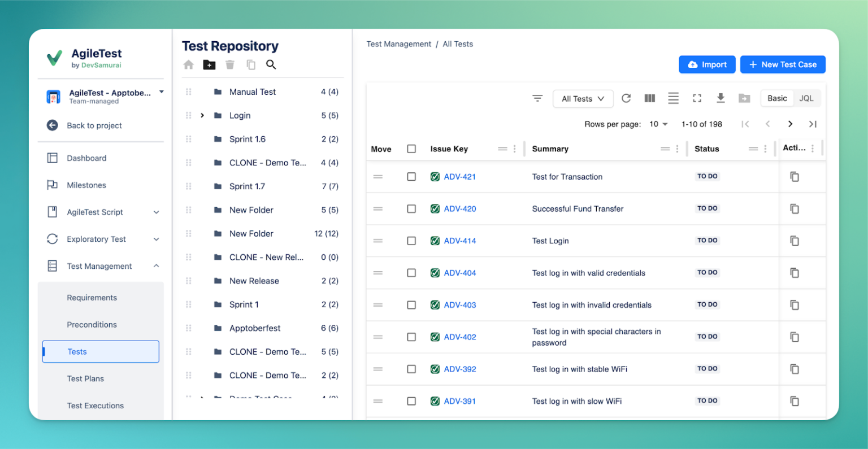Check the box for ADV-414
868x449 pixels.
point(411,241)
